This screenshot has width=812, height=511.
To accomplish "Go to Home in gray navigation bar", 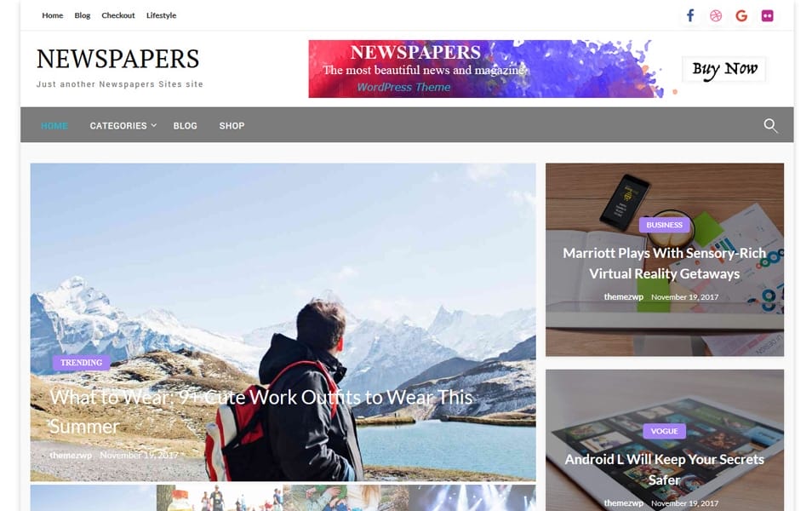I will point(54,126).
